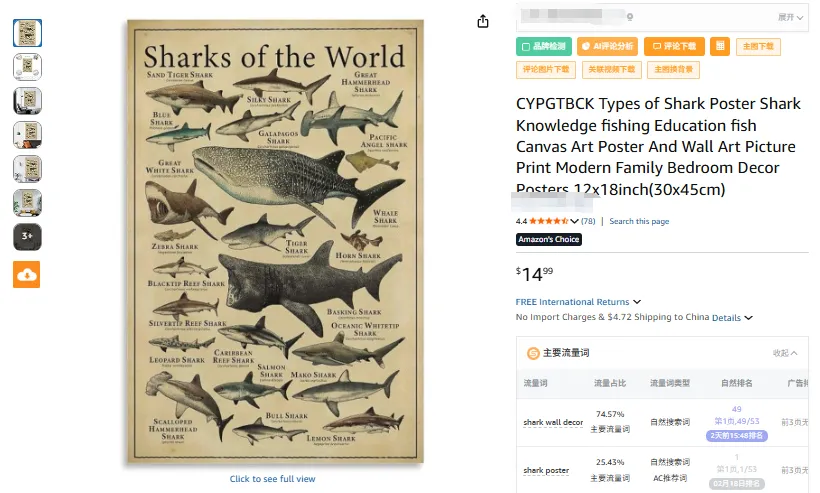Open the star rating breakdown chevron
Viewport: 820px width, 493px height.
click(575, 221)
